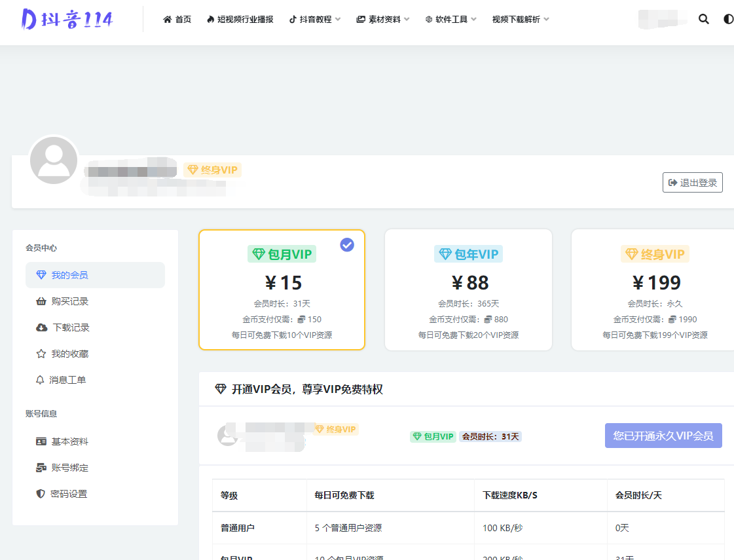Click the cloud download icon beside 下载记录

[42, 327]
